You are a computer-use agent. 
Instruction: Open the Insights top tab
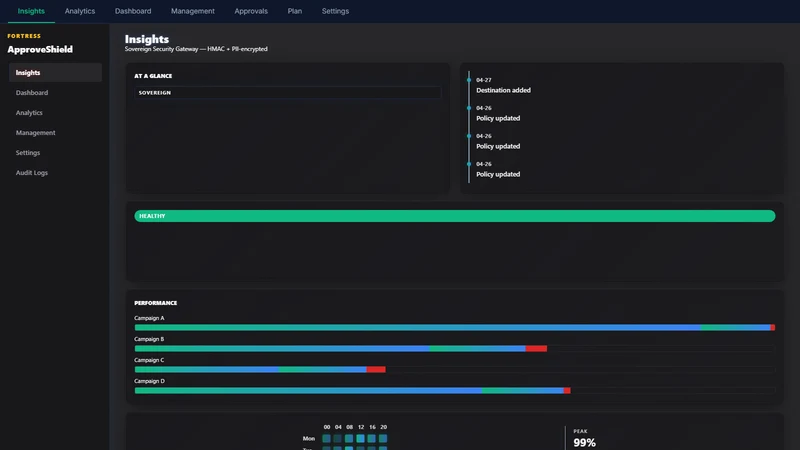pos(31,11)
